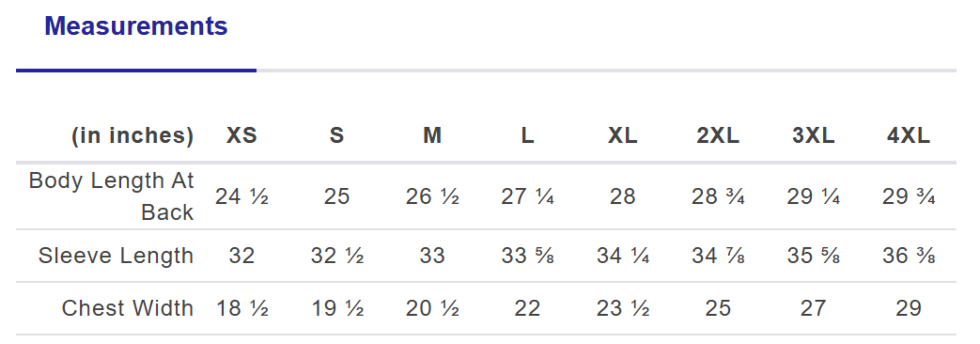
Task: Select the Body Length At Back row label
Action: point(111,196)
